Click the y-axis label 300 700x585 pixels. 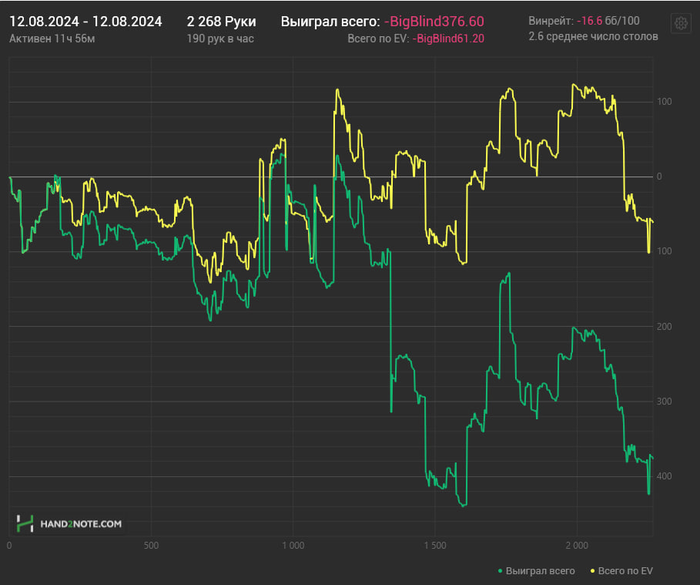coord(664,401)
